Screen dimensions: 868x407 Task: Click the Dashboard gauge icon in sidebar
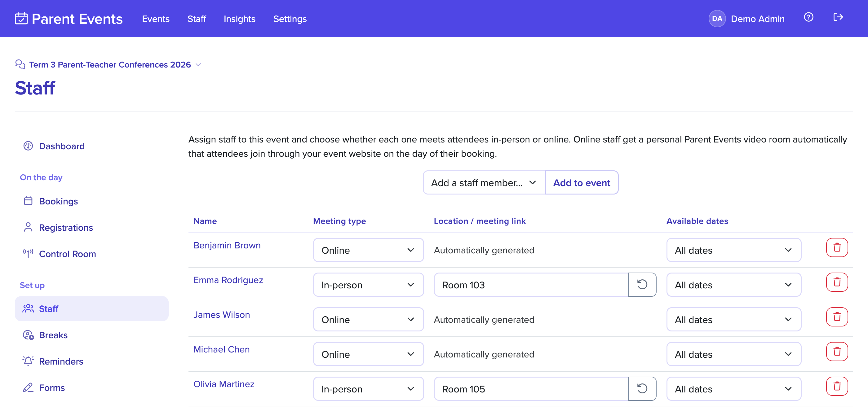pos(28,146)
